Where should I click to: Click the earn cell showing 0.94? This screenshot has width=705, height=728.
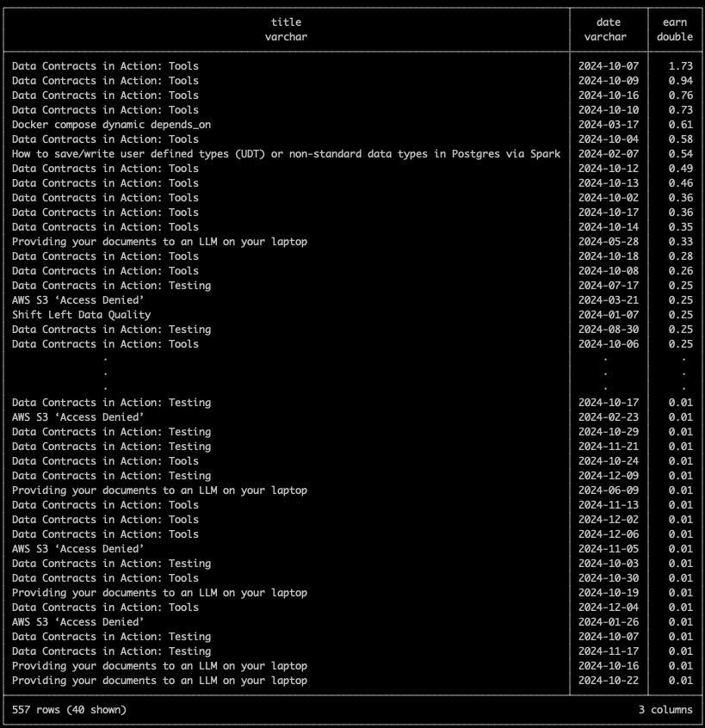point(676,80)
